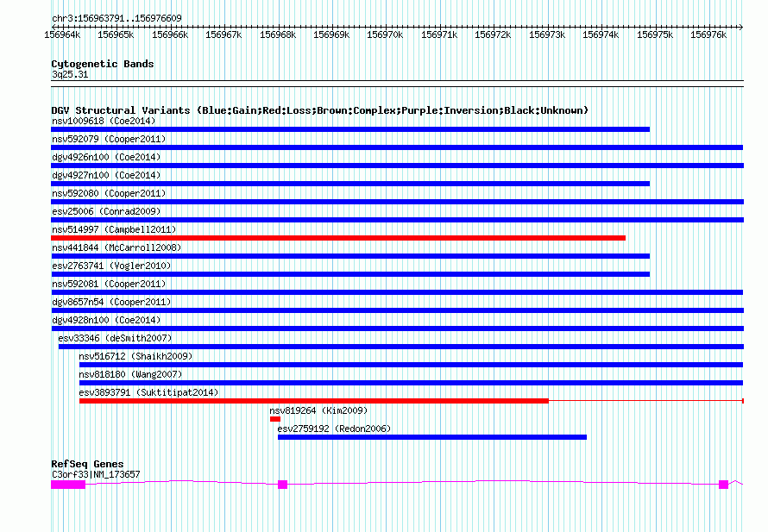
Task: Open the C3orf33|NM_173657 gene label
Action: click(x=95, y=474)
